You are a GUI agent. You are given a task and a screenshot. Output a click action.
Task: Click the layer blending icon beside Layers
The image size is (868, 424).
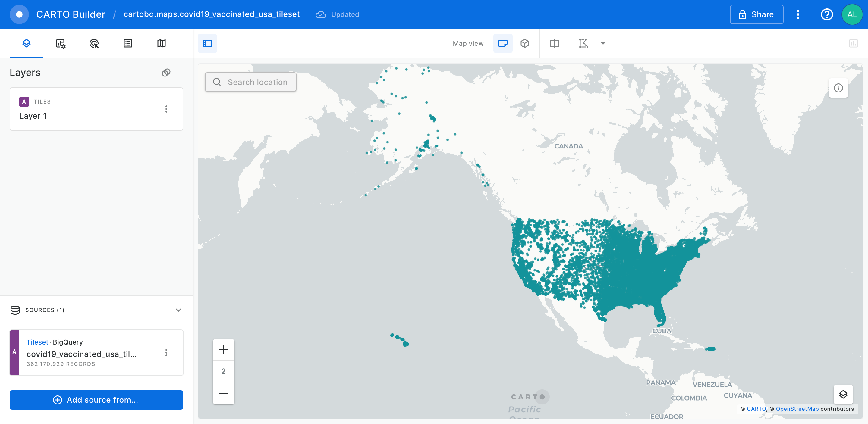coord(166,73)
